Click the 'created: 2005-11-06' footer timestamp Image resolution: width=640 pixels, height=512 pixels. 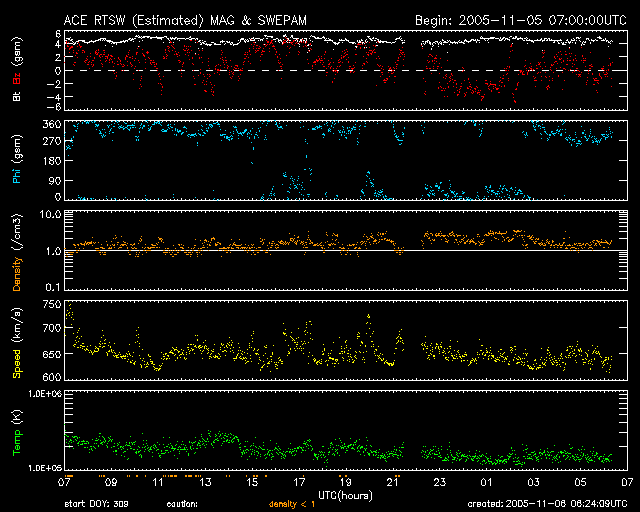[x=547, y=504]
